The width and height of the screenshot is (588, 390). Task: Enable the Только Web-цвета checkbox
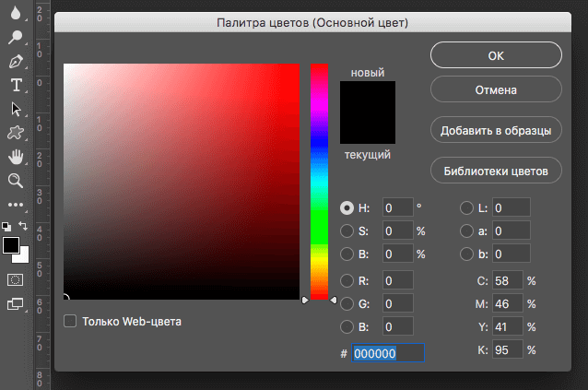pyautogui.click(x=70, y=321)
